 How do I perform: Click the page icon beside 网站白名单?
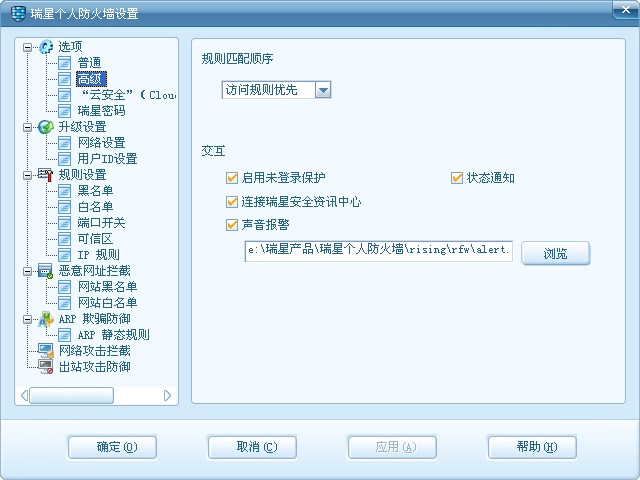click(64, 303)
